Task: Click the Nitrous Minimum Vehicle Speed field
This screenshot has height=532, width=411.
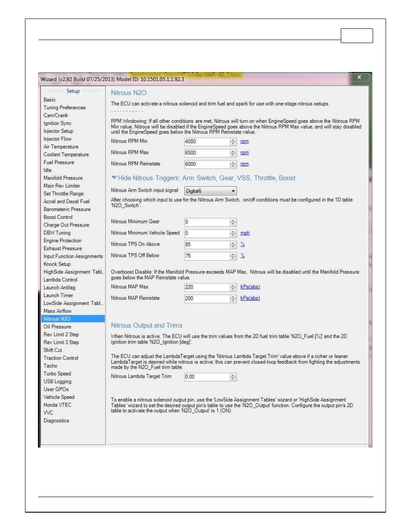Action: click(207, 233)
